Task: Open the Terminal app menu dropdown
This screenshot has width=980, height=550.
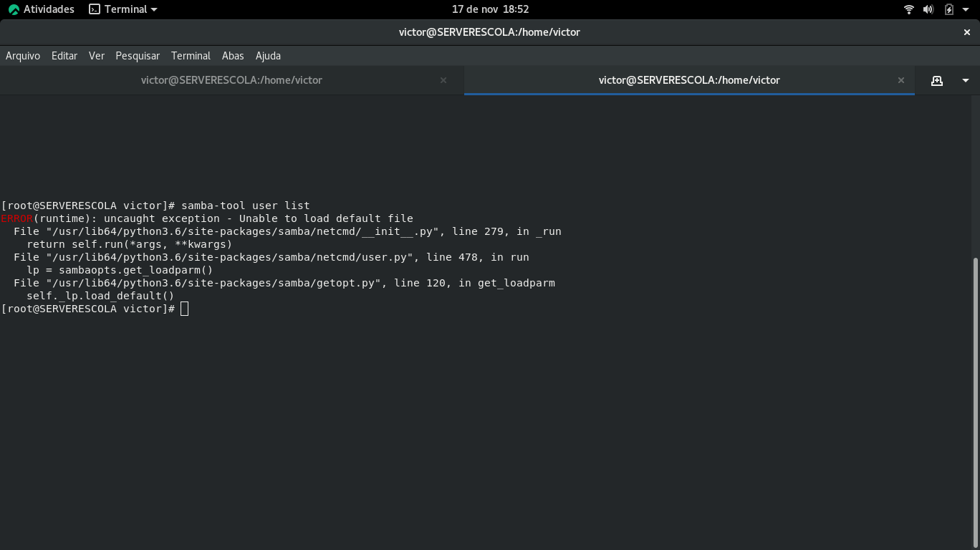Action: pyautogui.click(x=123, y=9)
